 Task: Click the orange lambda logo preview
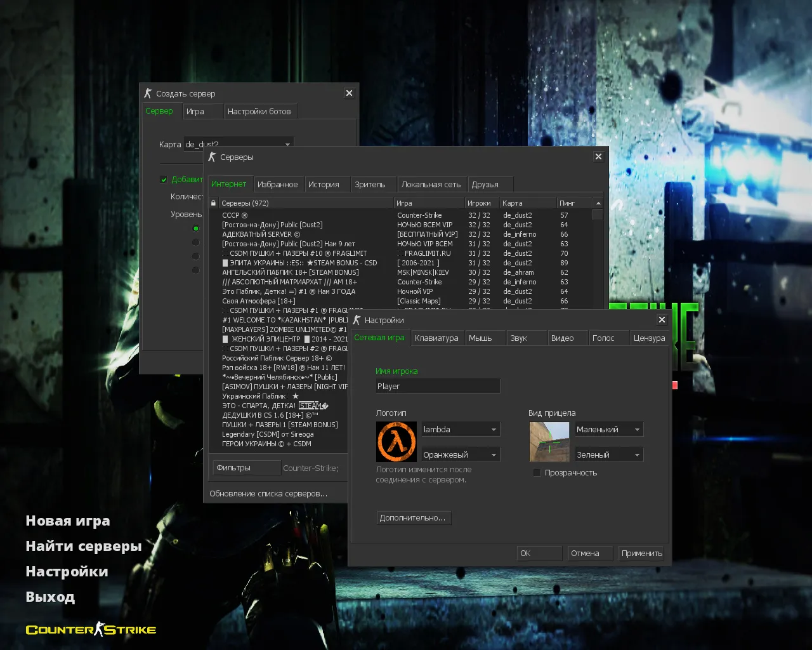(396, 442)
